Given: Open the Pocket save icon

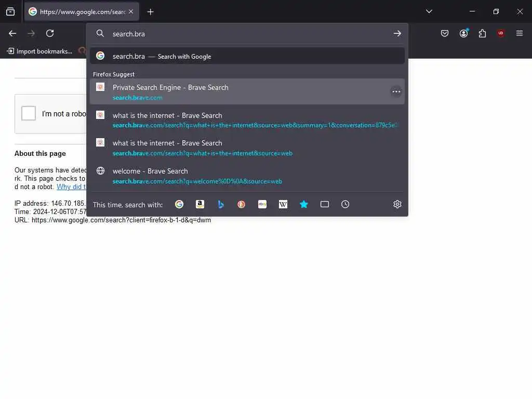Looking at the screenshot, I should 445,33.
